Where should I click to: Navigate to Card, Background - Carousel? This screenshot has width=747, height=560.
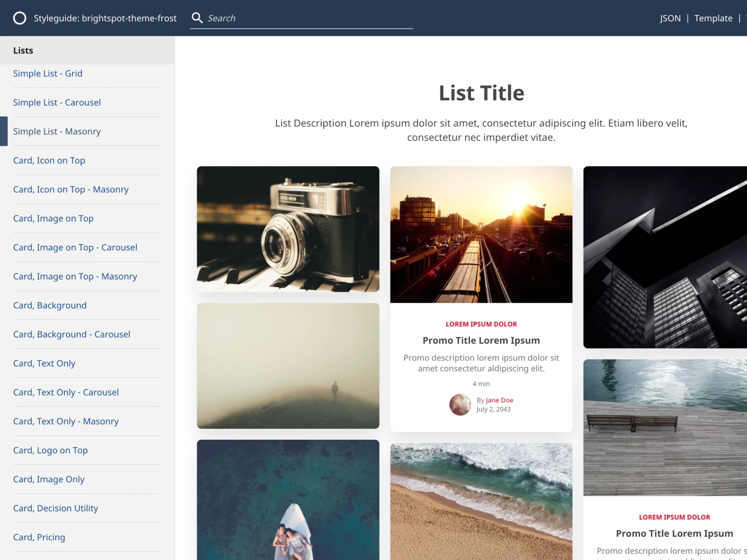72,334
